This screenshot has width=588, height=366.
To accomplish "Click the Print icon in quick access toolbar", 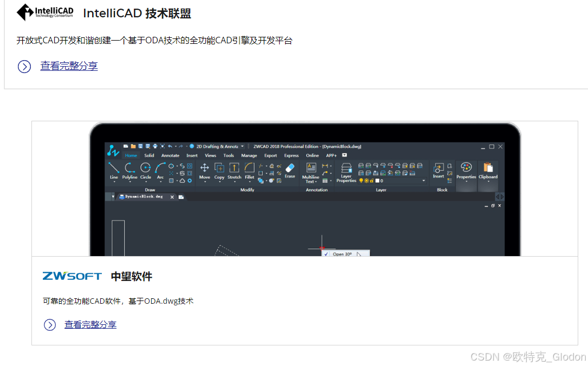I will click(x=155, y=146).
